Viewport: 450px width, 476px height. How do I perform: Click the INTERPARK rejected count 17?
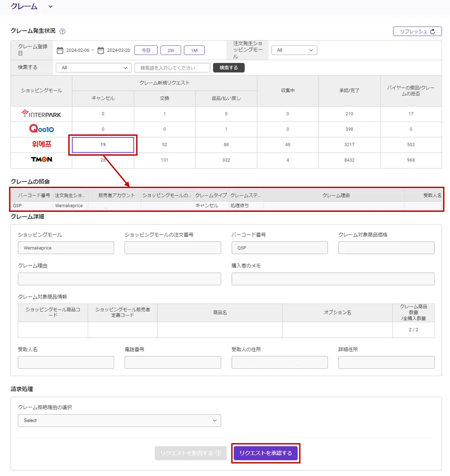pyautogui.click(x=411, y=114)
